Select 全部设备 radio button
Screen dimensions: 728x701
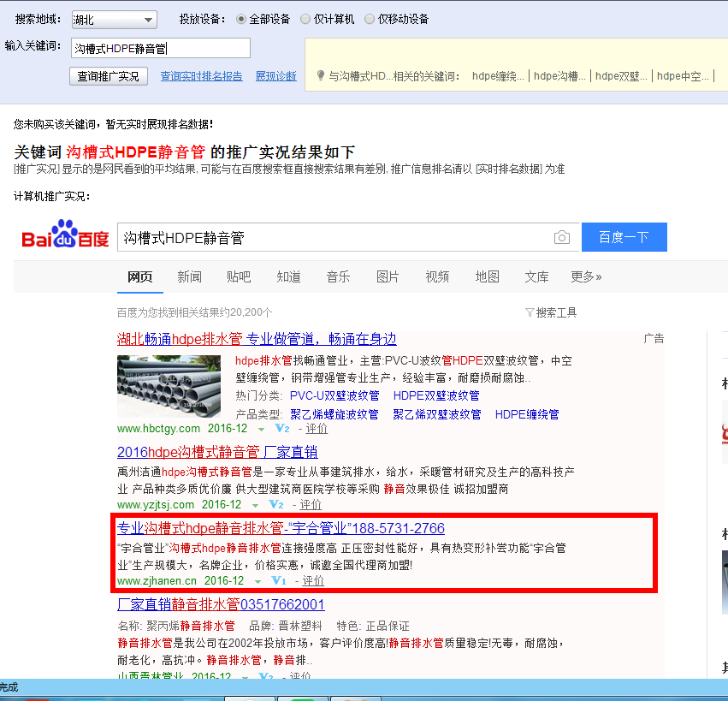click(241, 19)
